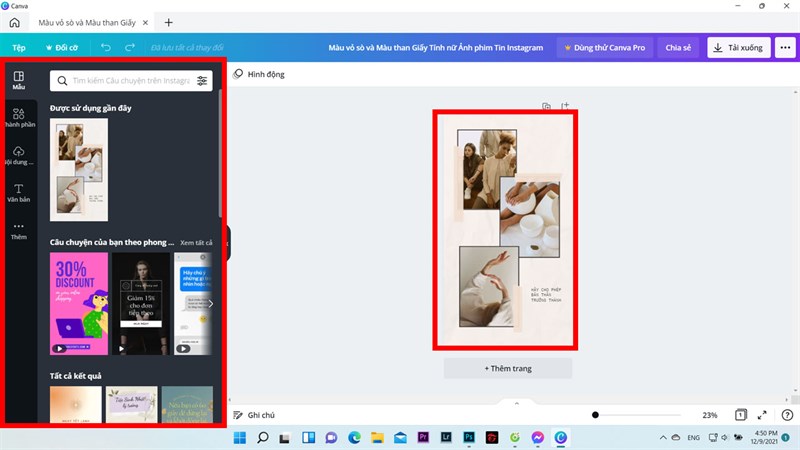Open the help question mark icon
Screen dimensions: 800x450
pyautogui.click(x=787, y=415)
